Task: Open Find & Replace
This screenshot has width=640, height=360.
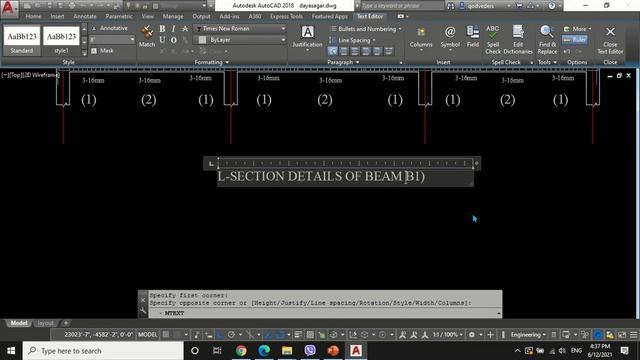Action: pos(547,39)
